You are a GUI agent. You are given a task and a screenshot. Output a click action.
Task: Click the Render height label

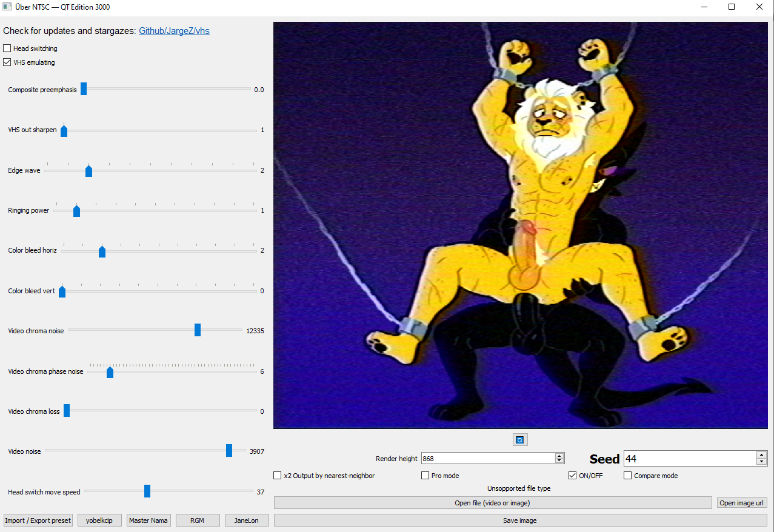coord(396,459)
